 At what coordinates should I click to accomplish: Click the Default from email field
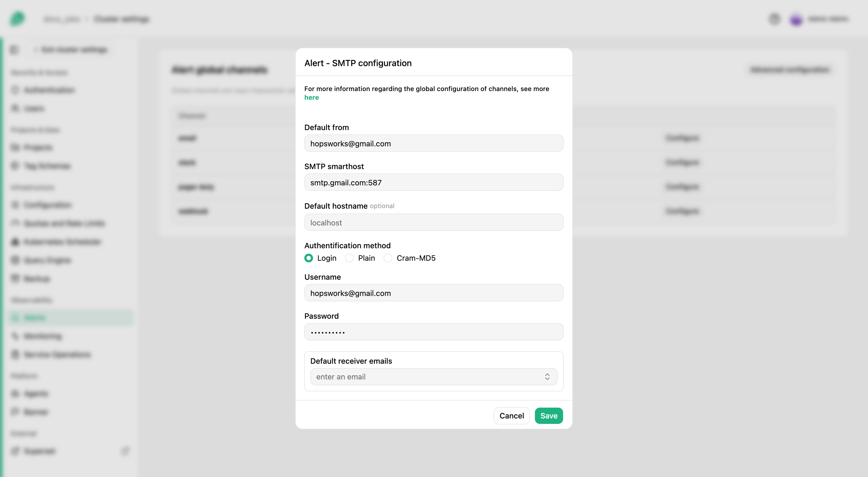tap(434, 143)
